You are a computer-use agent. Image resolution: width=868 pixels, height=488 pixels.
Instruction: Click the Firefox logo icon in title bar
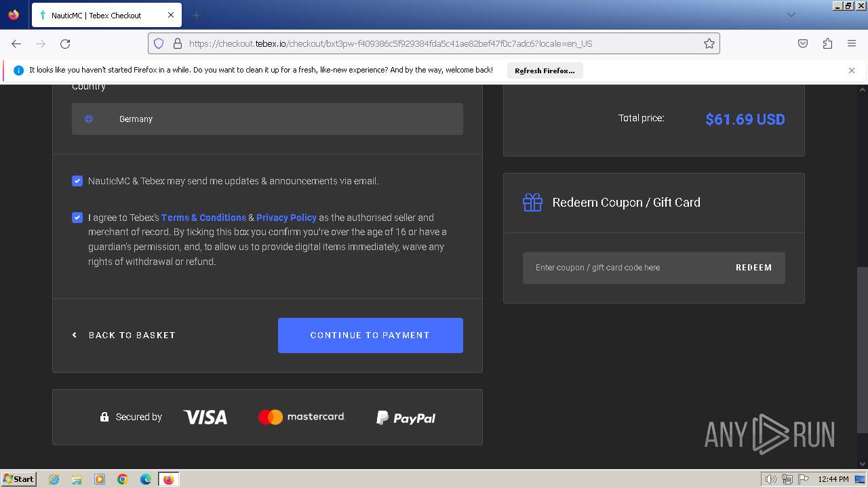point(14,14)
